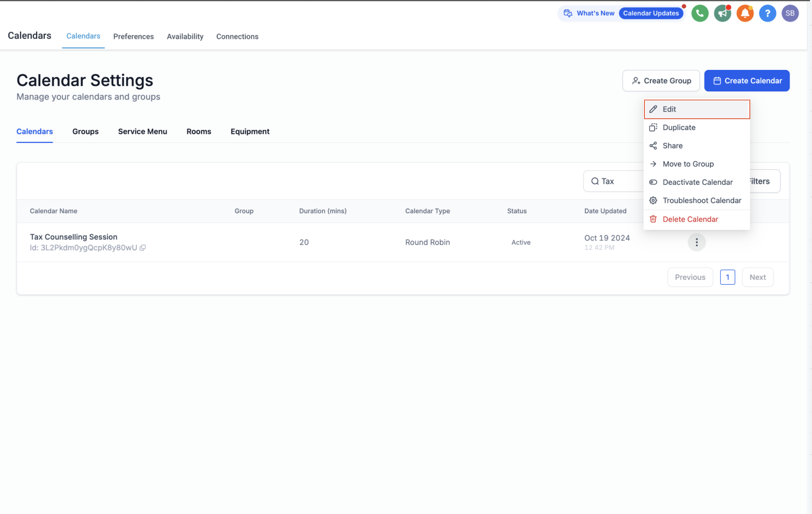Open the Service Menu tab

click(142, 132)
